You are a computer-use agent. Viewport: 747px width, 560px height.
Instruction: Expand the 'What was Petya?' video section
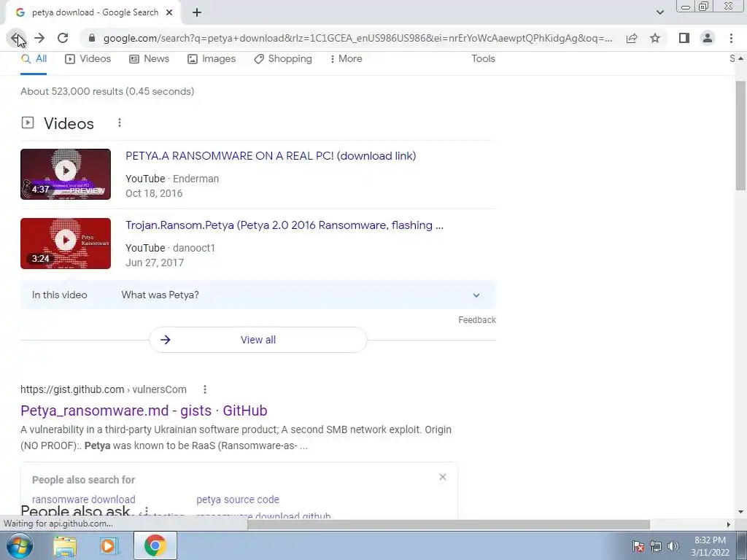pyautogui.click(x=258, y=295)
